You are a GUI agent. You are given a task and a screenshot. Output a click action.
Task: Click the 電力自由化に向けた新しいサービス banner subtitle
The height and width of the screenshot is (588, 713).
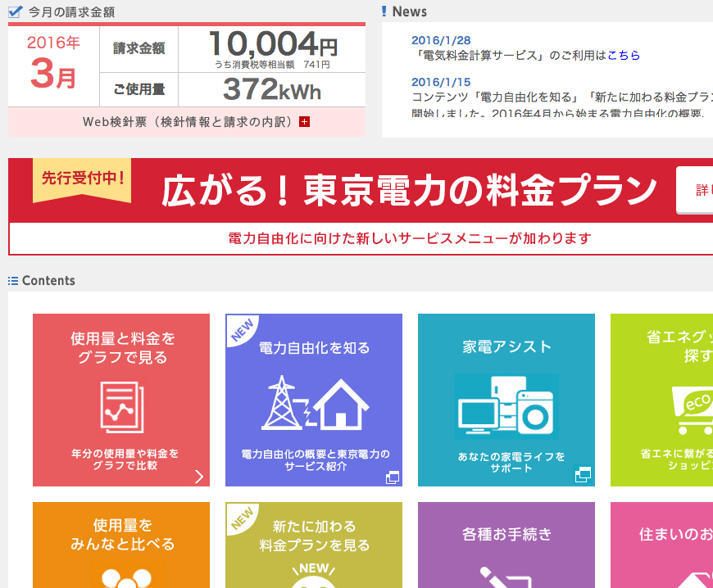tap(409, 238)
